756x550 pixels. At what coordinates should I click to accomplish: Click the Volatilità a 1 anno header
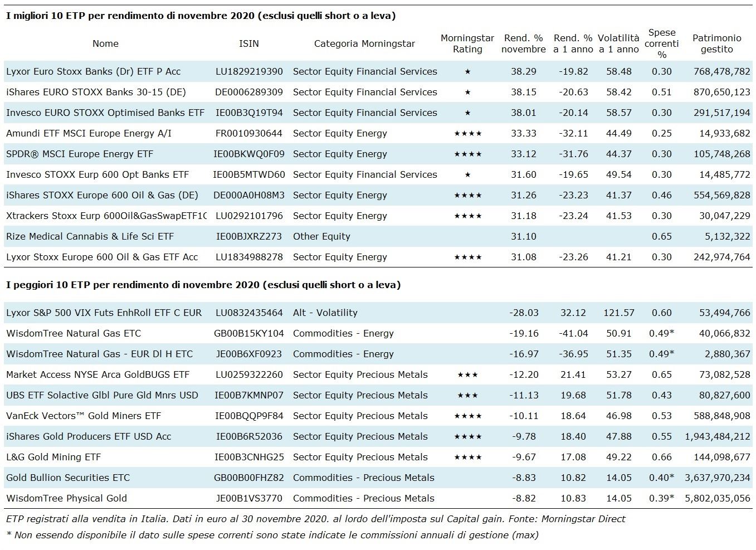pos(618,43)
